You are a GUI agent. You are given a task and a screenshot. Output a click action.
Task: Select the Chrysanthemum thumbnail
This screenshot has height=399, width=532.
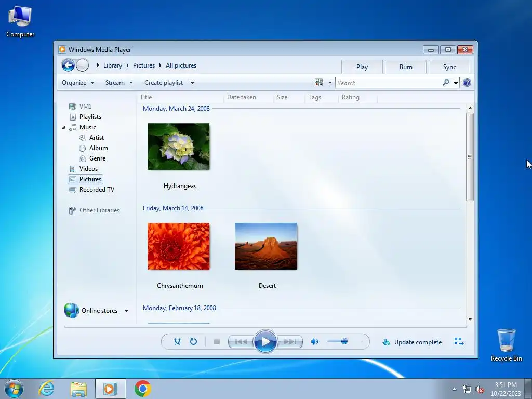(x=179, y=246)
